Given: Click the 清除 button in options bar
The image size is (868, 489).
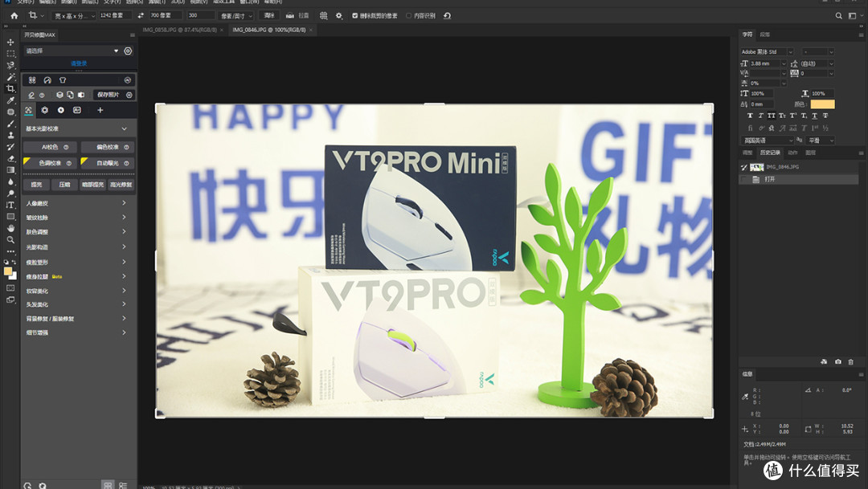Looking at the screenshot, I should tap(269, 15).
